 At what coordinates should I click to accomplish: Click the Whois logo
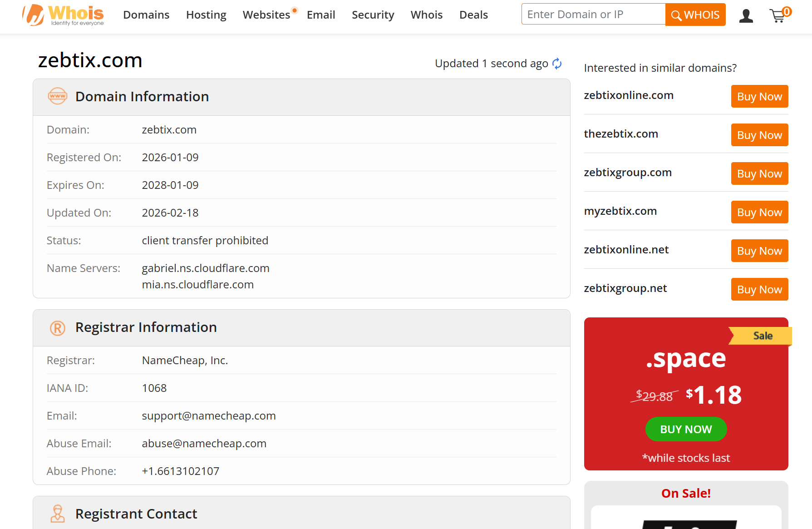(x=63, y=15)
